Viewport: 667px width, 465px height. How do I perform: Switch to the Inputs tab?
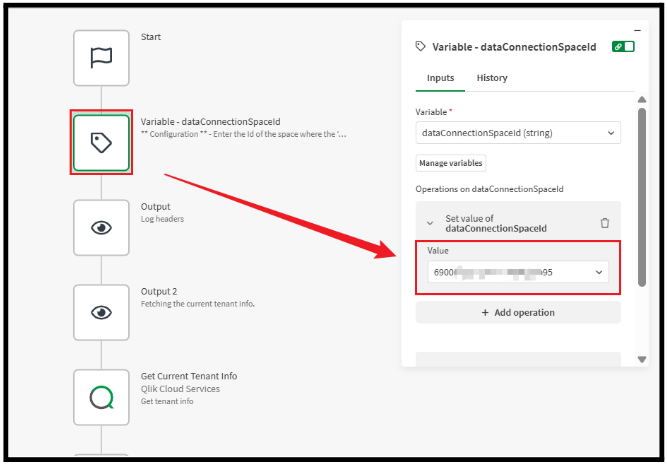point(440,78)
